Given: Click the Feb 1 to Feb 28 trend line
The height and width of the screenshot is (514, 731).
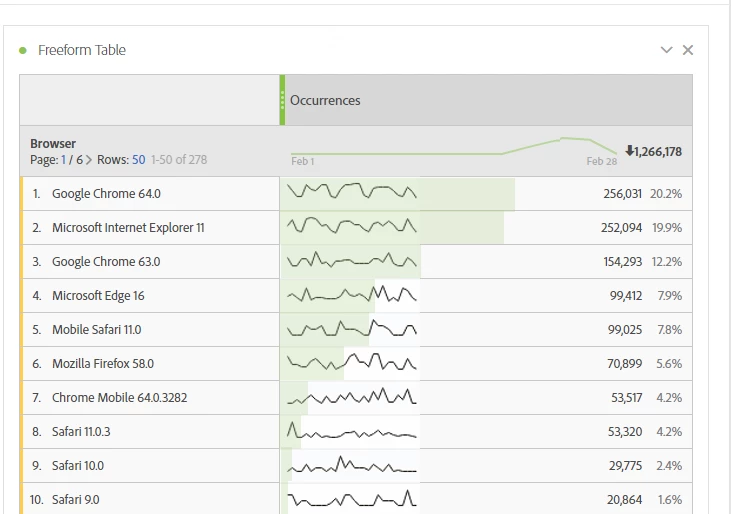Looking at the screenshot, I should (454, 146).
